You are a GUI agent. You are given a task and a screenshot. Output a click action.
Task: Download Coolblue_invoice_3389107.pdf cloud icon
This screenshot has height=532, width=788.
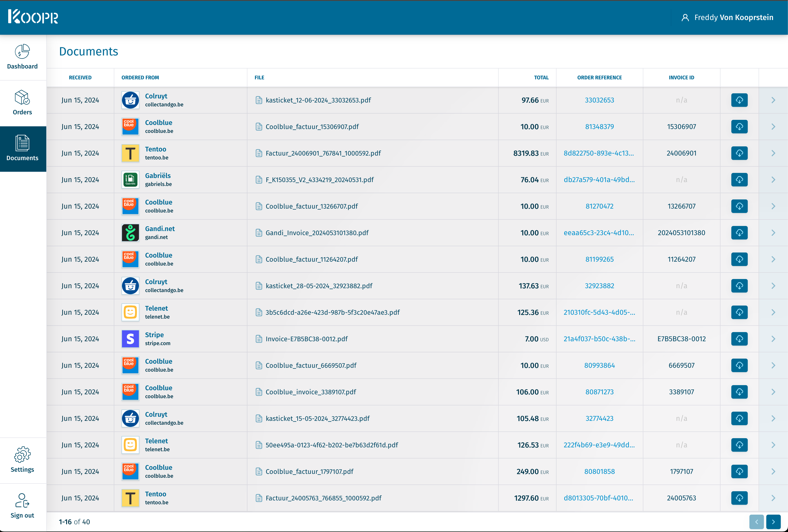739,392
